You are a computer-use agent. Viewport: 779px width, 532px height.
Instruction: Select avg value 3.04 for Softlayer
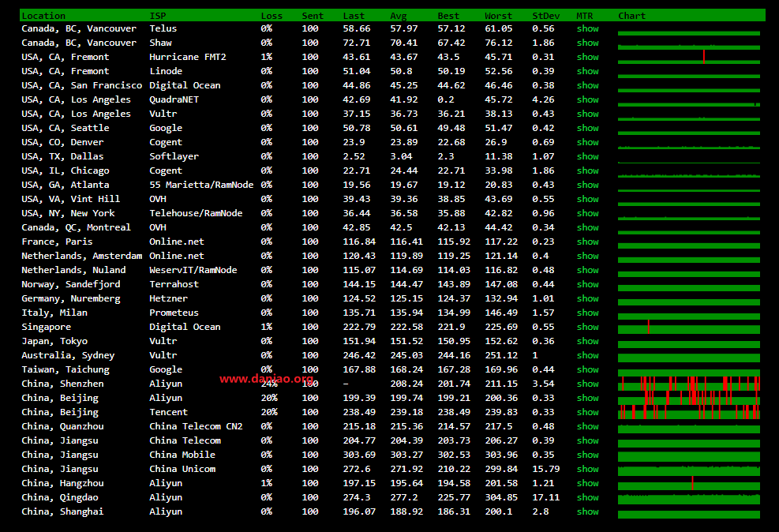point(401,156)
